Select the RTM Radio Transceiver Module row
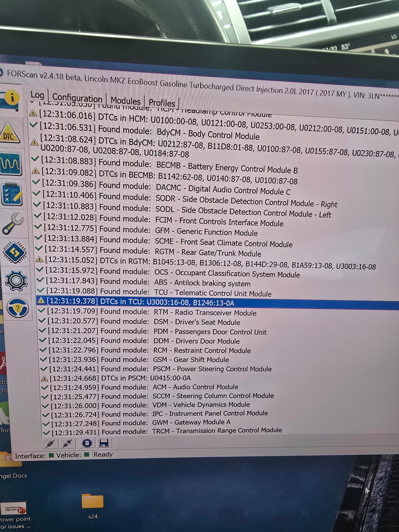 coord(147,312)
